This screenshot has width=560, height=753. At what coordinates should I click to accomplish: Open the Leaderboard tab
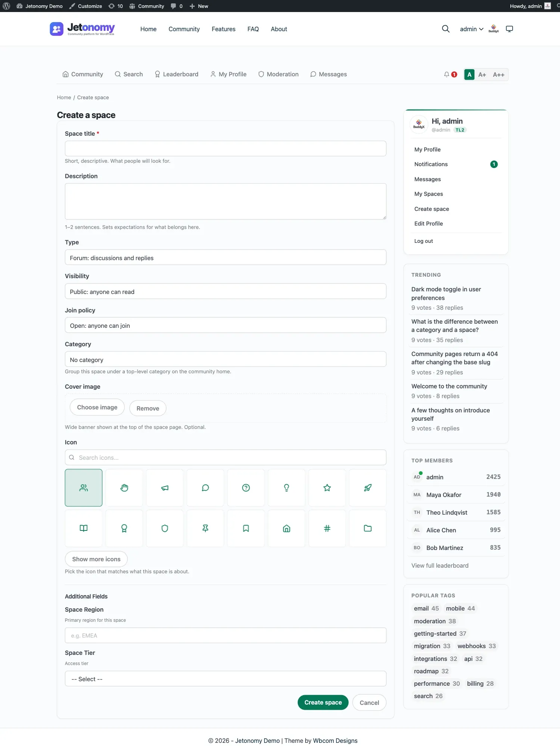176,74
